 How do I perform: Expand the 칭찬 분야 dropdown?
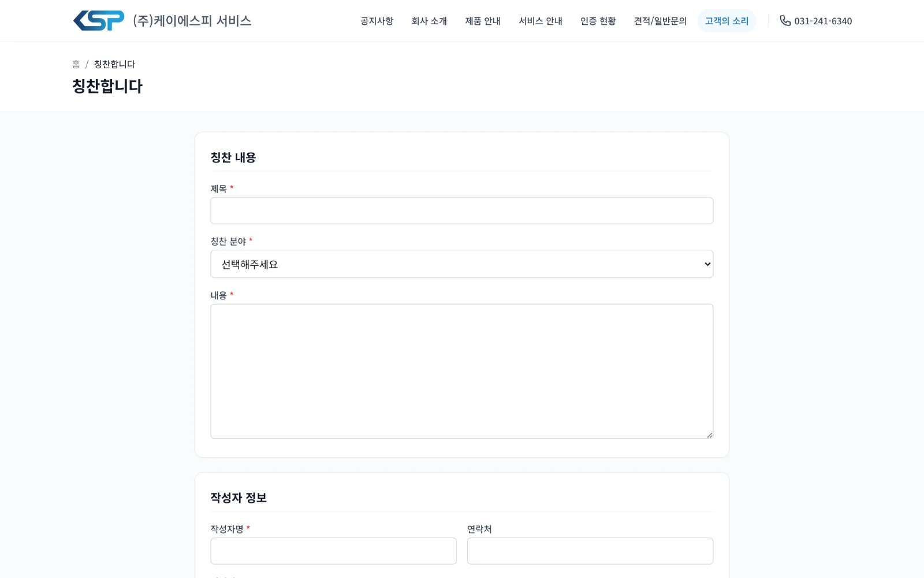tap(462, 264)
